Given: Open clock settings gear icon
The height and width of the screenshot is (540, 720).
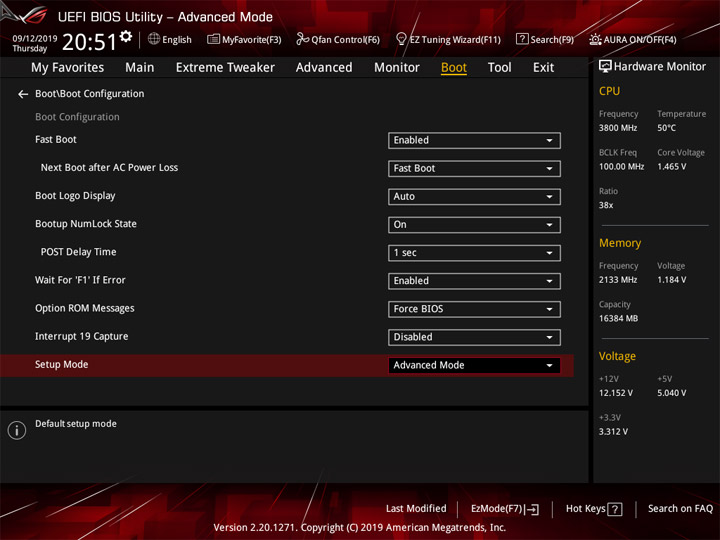Looking at the screenshot, I should [x=126, y=36].
